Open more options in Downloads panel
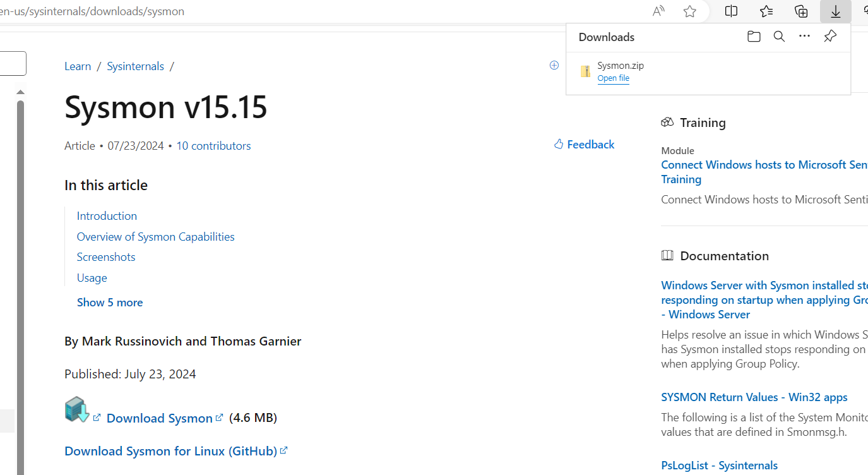 804,36
